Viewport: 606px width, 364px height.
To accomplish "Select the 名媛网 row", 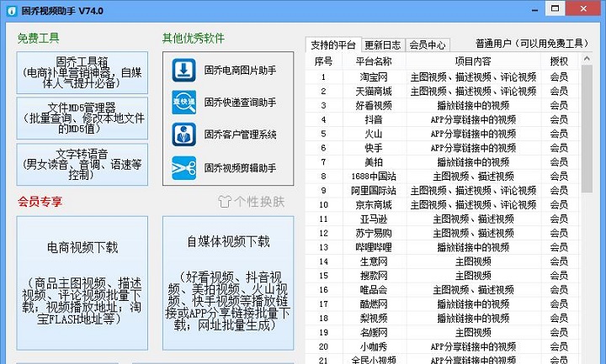I will (442, 332).
